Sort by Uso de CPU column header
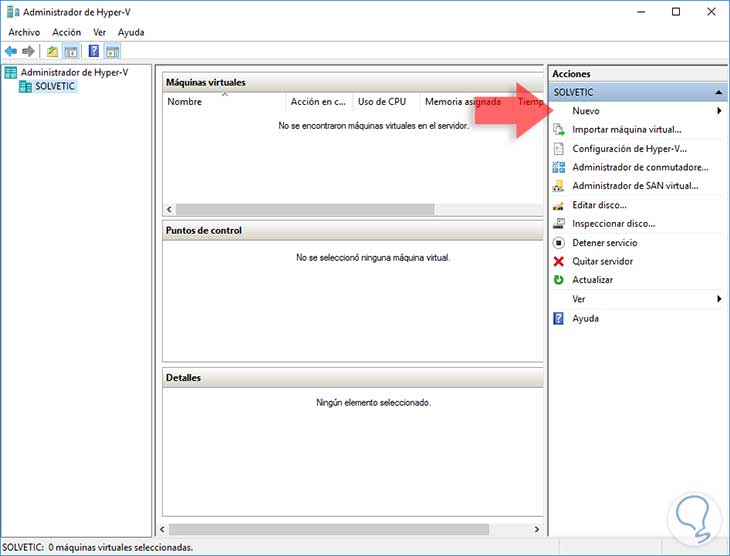This screenshot has width=730, height=556. [x=386, y=102]
